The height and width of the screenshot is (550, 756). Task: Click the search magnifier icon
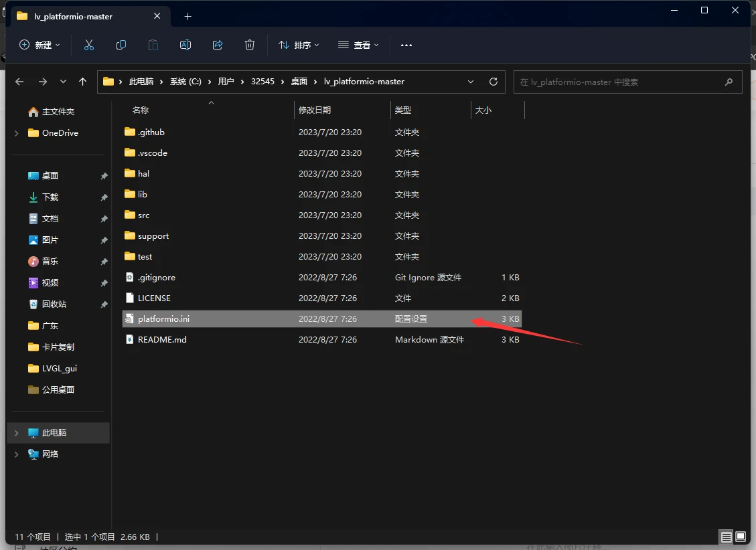(x=729, y=82)
